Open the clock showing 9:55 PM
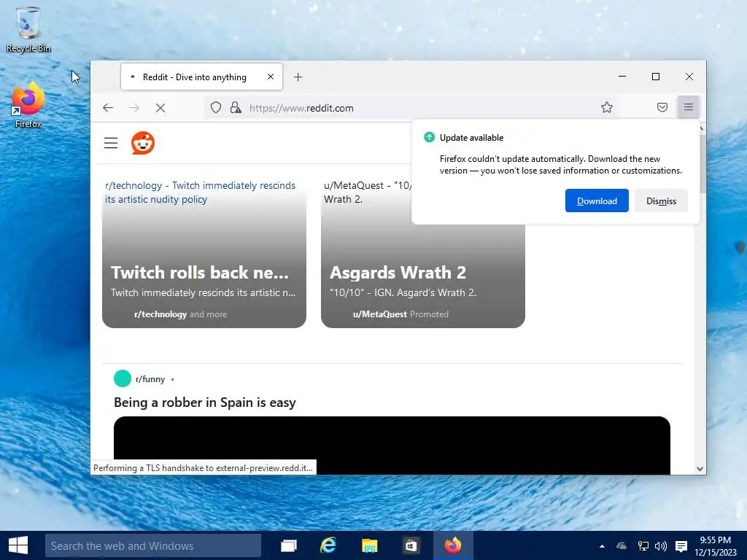 coord(716,546)
